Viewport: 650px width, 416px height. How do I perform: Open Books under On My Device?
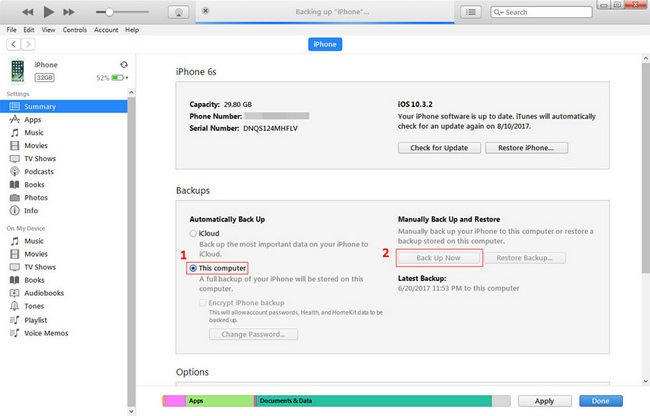click(x=34, y=280)
